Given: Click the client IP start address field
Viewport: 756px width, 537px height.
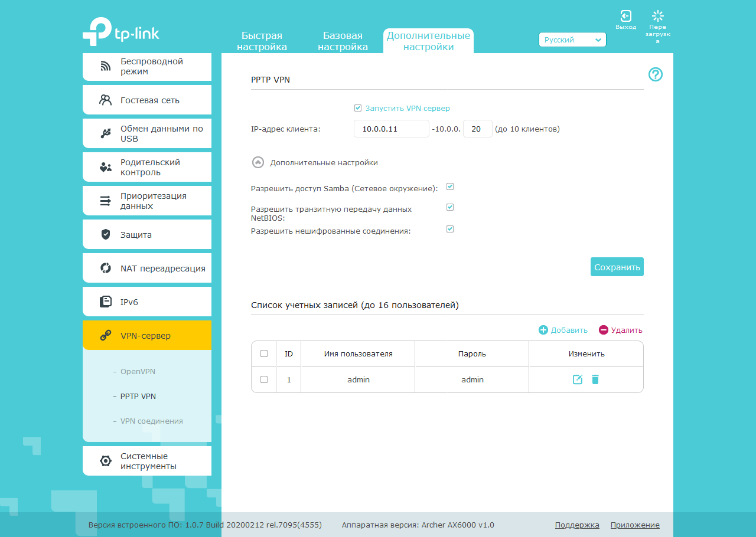Looking at the screenshot, I should click(x=392, y=129).
